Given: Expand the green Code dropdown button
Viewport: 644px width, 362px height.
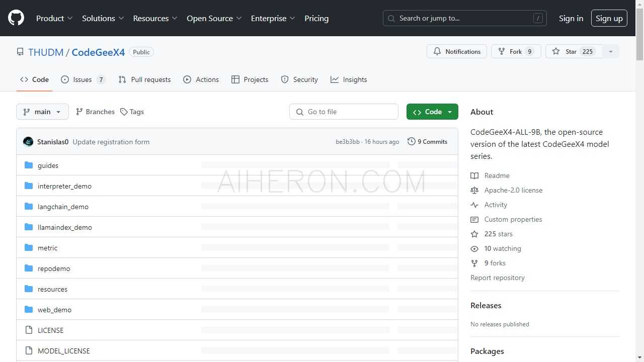Looking at the screenshot, I should pyautogui.click(x=432, y=112).
